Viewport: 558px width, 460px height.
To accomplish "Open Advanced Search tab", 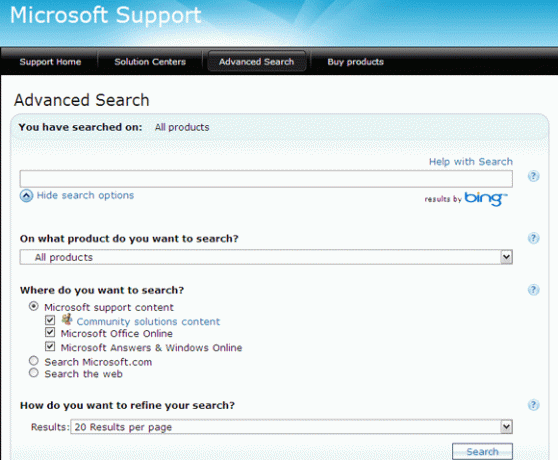I will click(x=257, y=62).
